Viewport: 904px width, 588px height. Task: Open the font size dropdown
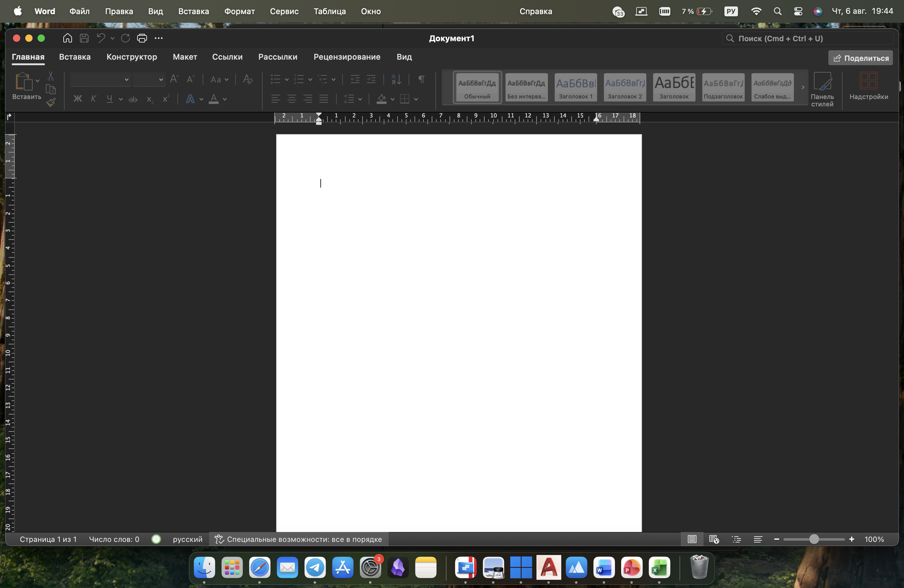161,79
